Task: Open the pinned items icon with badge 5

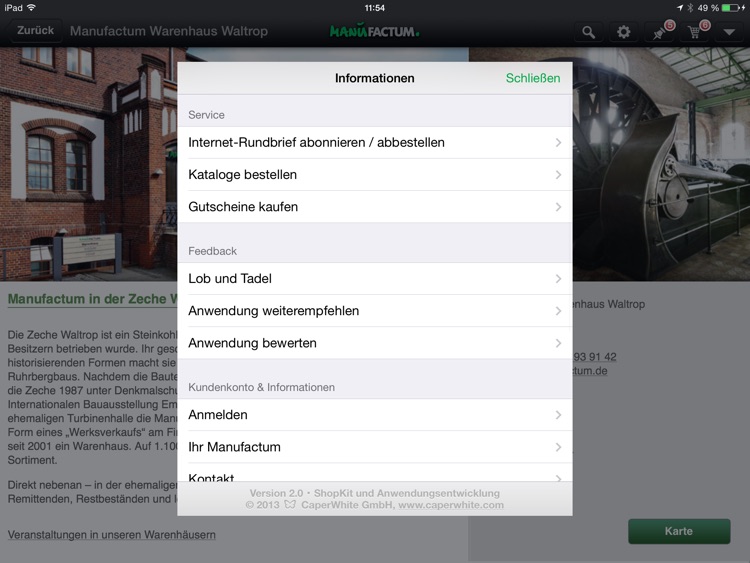Action: 660,32
